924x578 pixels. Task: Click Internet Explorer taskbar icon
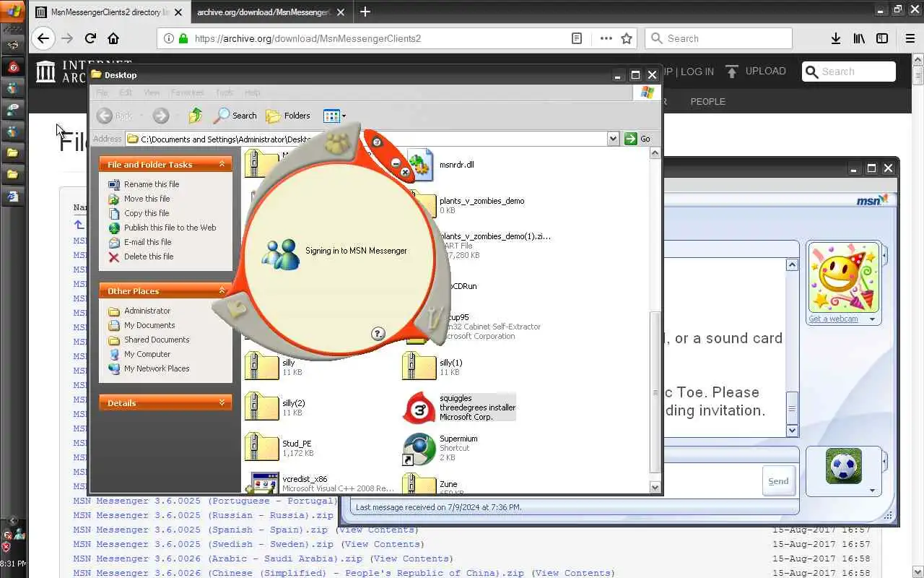coord(13,197)
